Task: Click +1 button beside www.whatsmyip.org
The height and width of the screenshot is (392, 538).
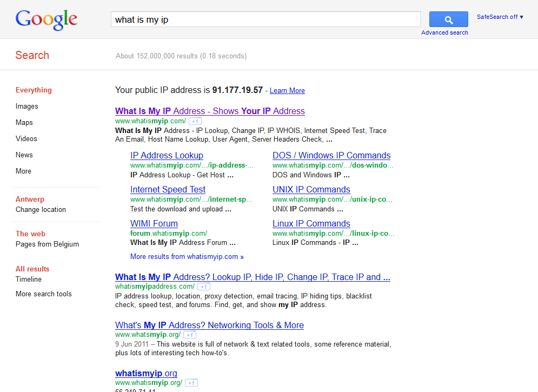Action: coord(190,335)
